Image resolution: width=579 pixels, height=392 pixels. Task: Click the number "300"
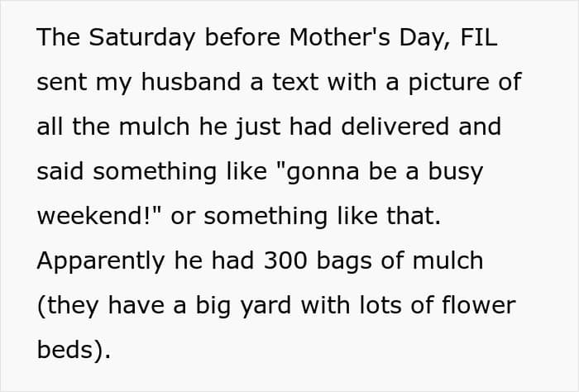click(x=285, y=261)
